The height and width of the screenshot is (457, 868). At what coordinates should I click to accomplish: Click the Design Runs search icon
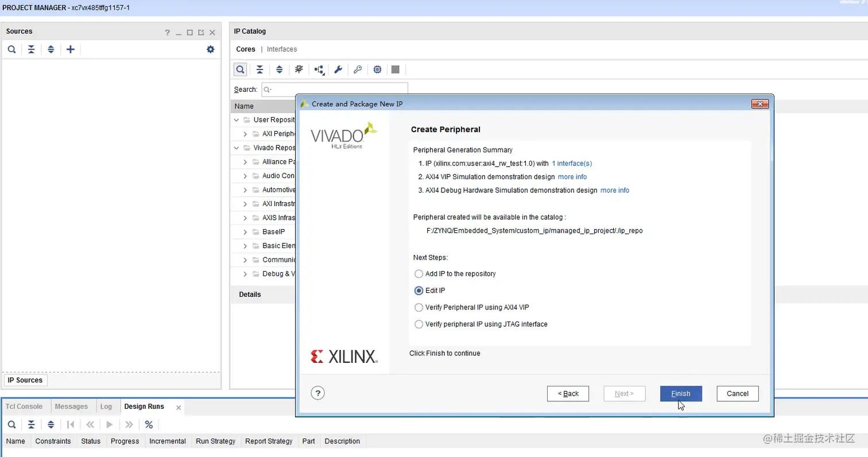pyautogui.click(x=11, y=425)
